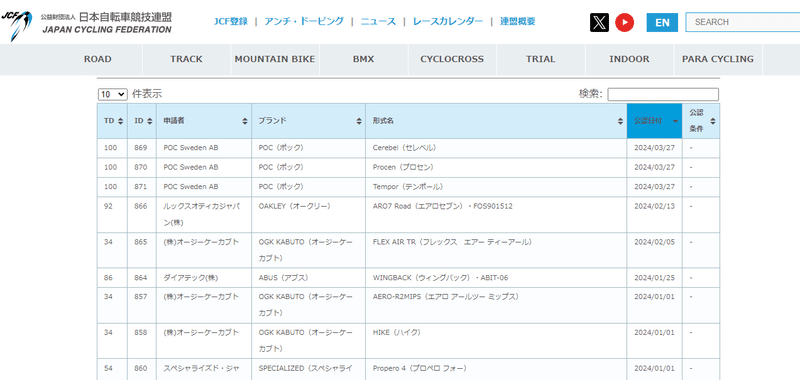Sort table by TD column arrows
This screenshot has height=380, width=800.
pyautogui.click(x=120, y=121)
